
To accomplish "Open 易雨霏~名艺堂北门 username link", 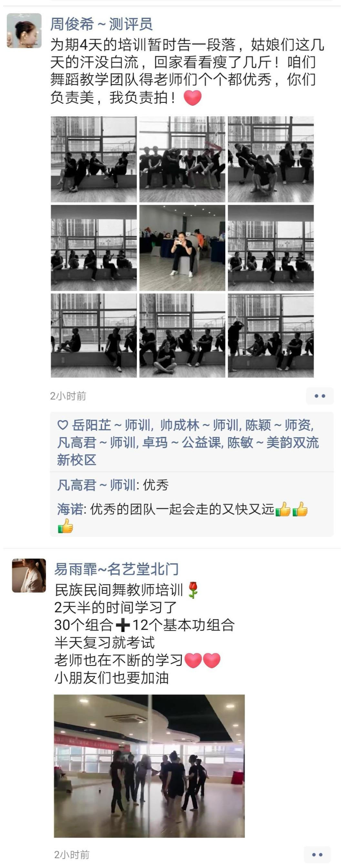I will pyautogui.click(x=116, y=569).
